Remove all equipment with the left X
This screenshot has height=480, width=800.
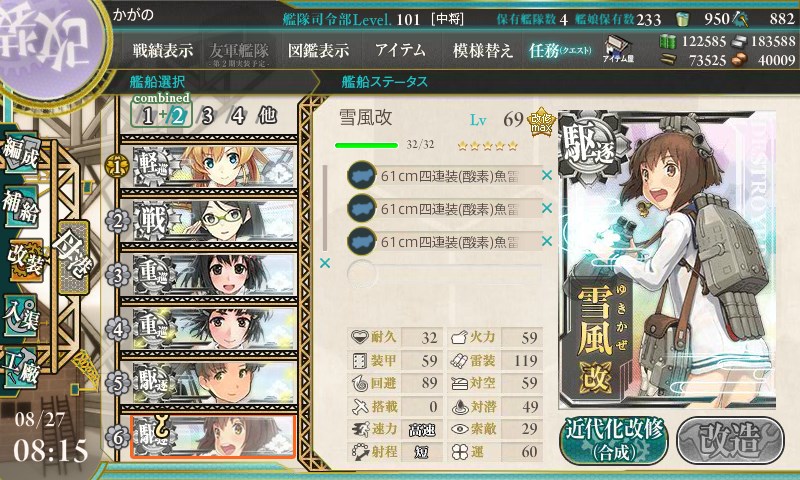coord(324,263)
